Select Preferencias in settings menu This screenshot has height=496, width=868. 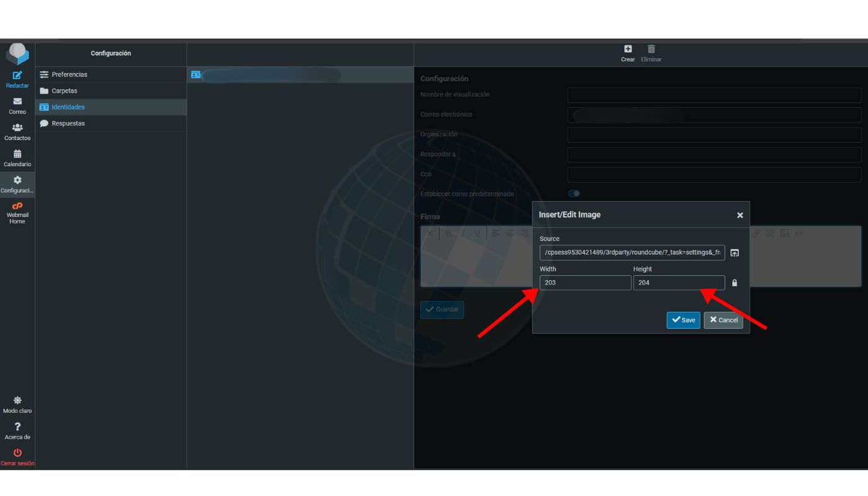[x=69, y=74]
